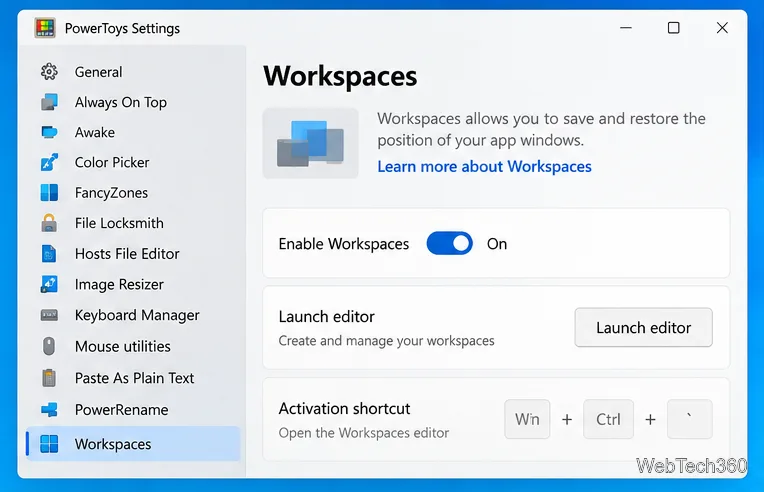Minimize the PowerToys Settings window

626,28
